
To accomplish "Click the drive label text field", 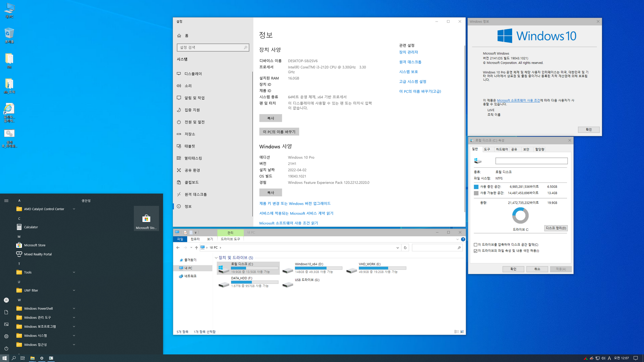I will click(532, 161).
